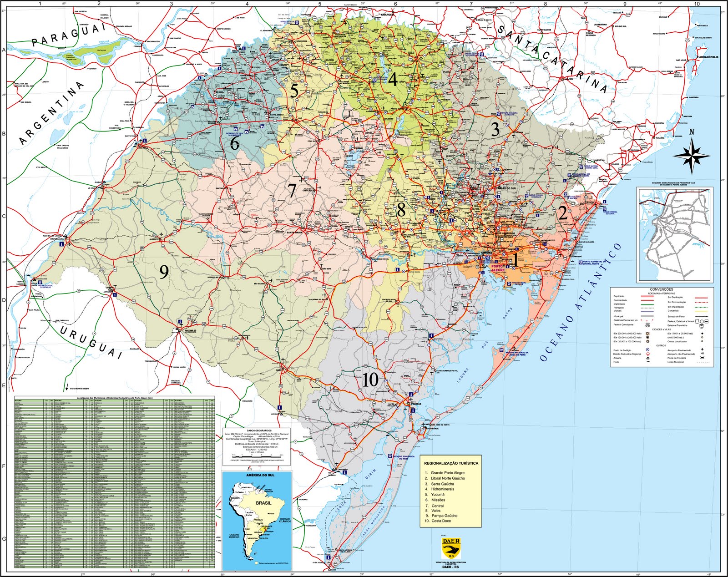
Task: Click the Aeroporto Pavimentado airplane symbol in legend
Action: coord(702,349)
